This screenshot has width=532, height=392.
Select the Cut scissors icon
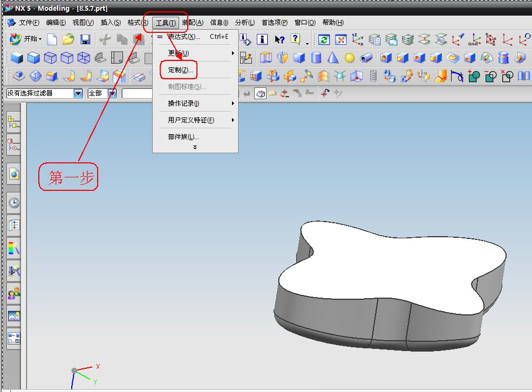pyautogui.click(x=105, y=39)
